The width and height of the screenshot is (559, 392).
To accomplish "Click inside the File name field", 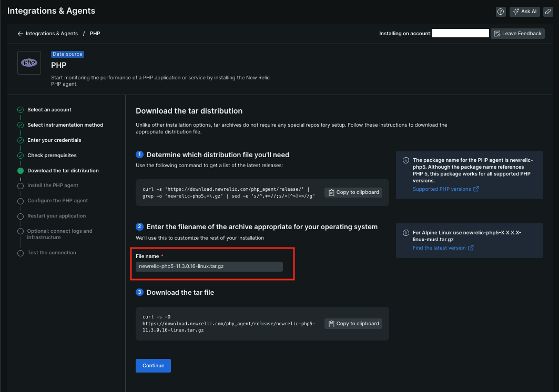I will pyautogui.click(x=209, y=266).
